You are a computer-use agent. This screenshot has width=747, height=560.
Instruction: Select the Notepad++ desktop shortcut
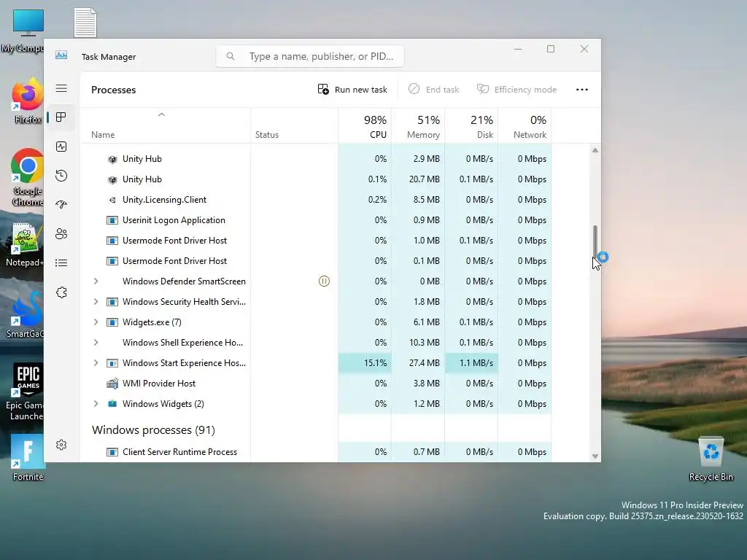pyautogui.click(x=24, y=244)
